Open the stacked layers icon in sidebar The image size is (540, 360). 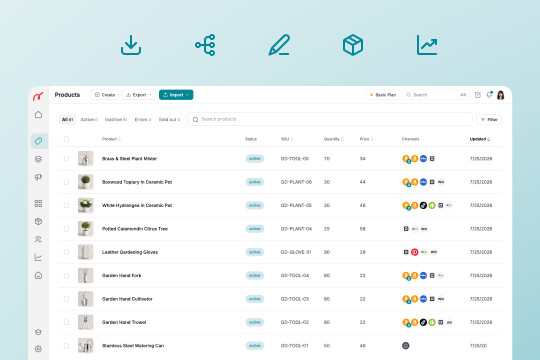point(38,159)
